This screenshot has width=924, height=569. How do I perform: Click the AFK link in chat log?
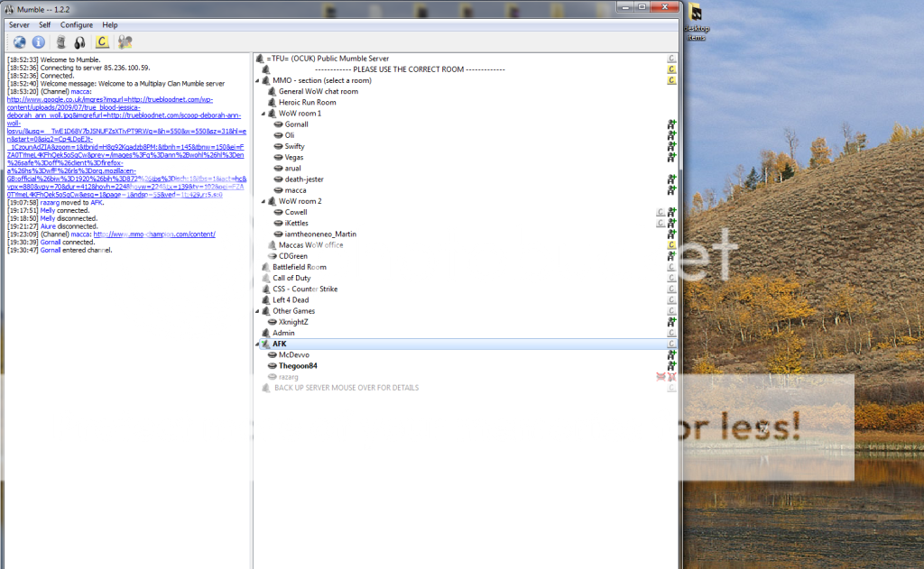97,203
